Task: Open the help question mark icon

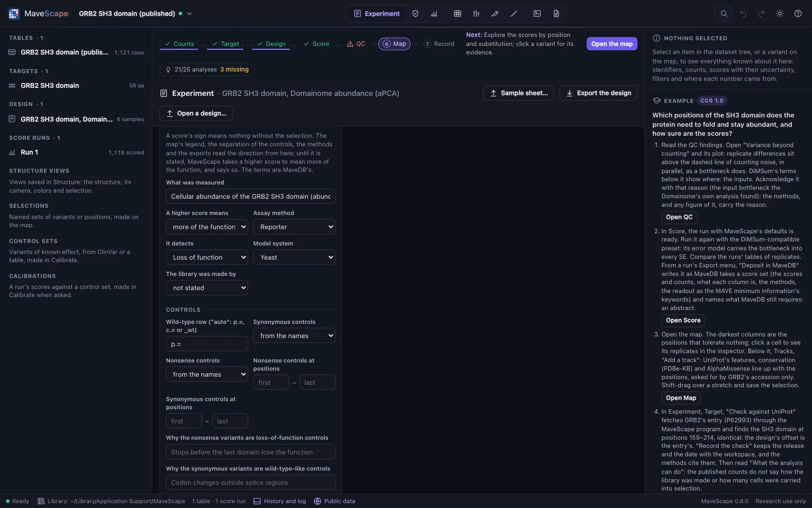Action: [798, 13]
